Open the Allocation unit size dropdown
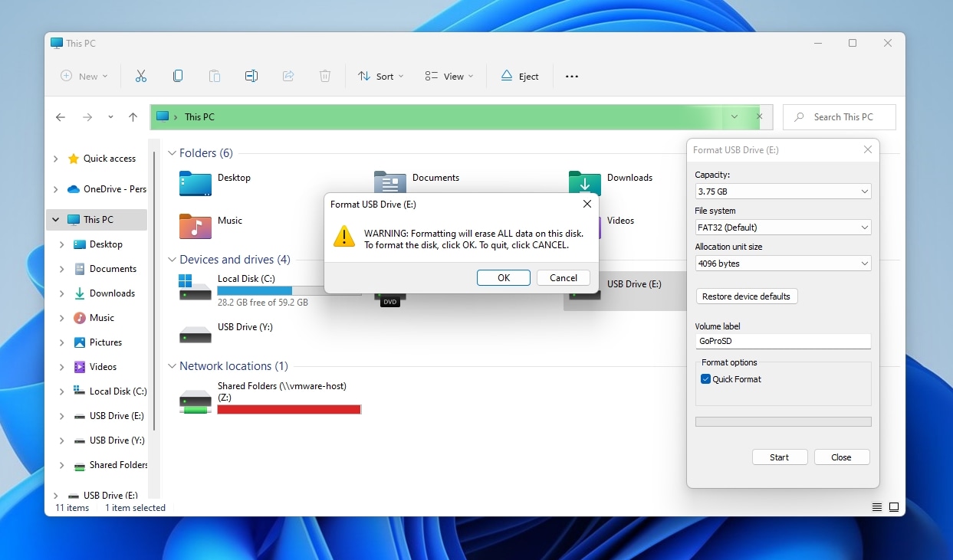Screen dimensions: 953x560 [x=783, y=263]
